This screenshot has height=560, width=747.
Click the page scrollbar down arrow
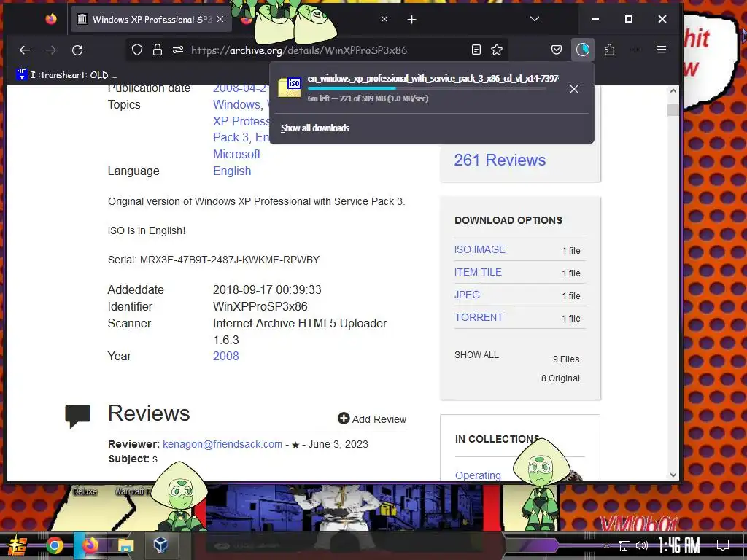click(673, 475)
